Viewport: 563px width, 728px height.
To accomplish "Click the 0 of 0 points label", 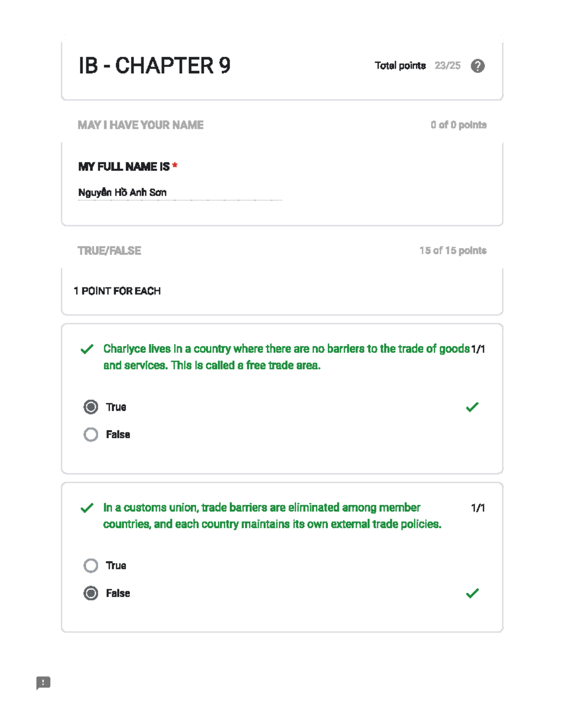I will pyautogui.click(x=459, y=125).
